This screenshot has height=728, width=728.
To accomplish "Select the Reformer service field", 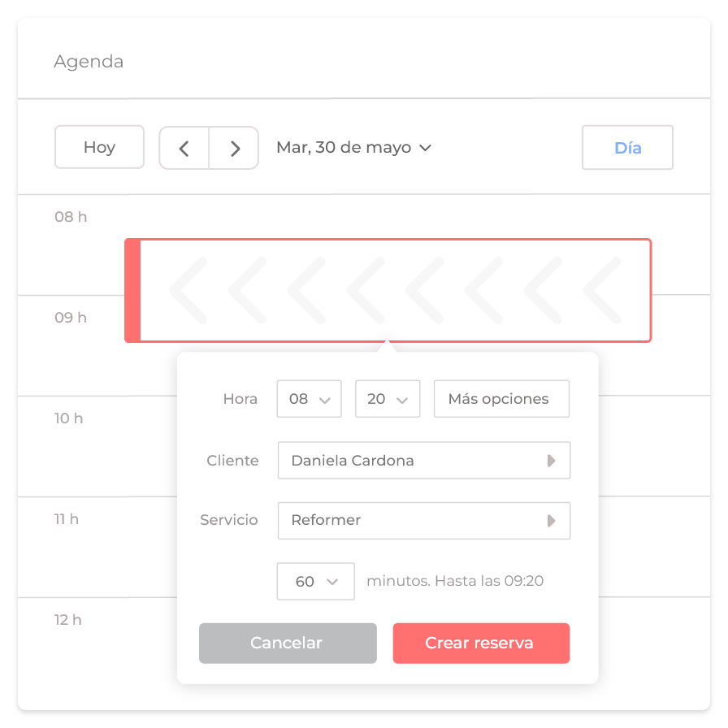I will pyautogui.click(x=406, y=521).
